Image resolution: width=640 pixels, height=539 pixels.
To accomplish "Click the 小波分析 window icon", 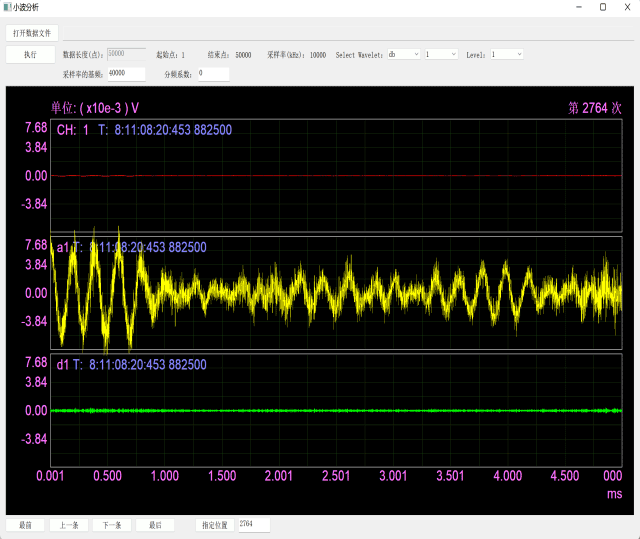I will click(x=7, y=7).
